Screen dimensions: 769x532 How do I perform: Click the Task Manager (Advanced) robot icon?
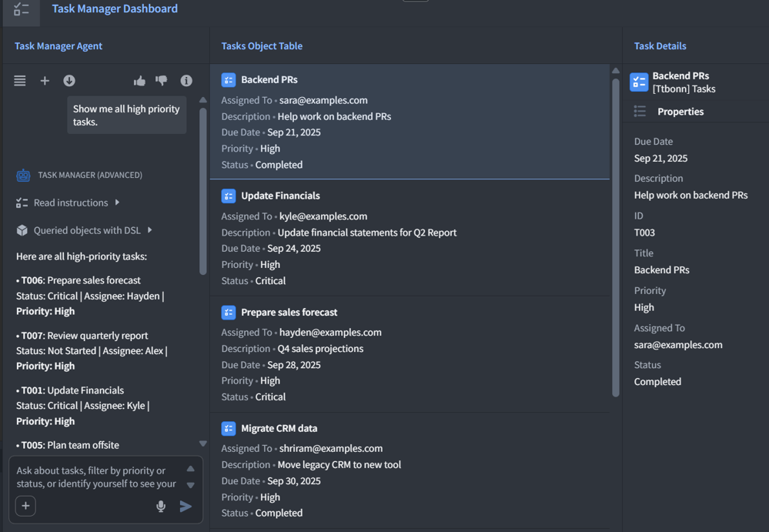23,175
